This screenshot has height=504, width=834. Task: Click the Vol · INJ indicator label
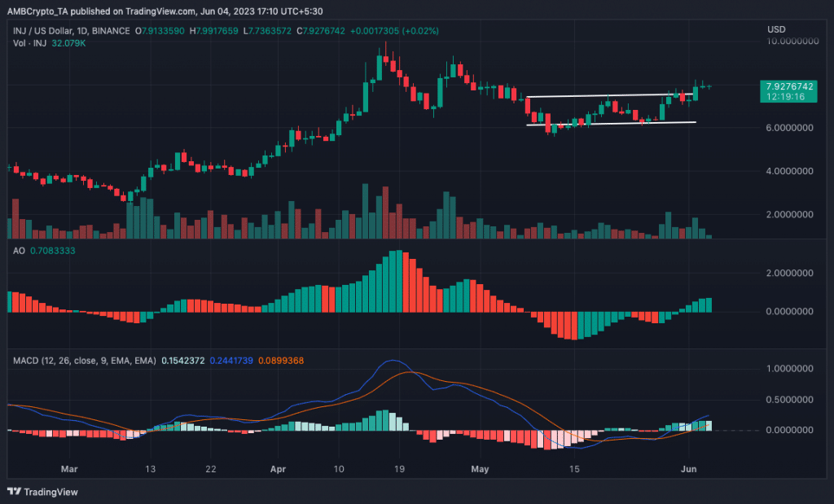pyautogui.click(x=30, y=43)
